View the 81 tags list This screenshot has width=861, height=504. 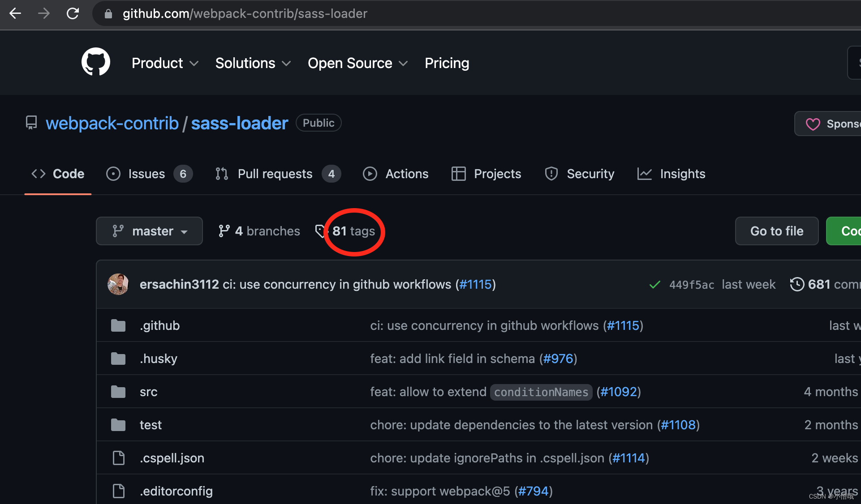coord(345,231)
